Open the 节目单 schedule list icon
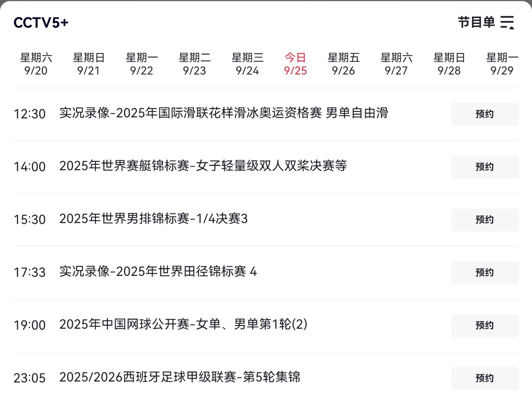 [x=507, y=22]
